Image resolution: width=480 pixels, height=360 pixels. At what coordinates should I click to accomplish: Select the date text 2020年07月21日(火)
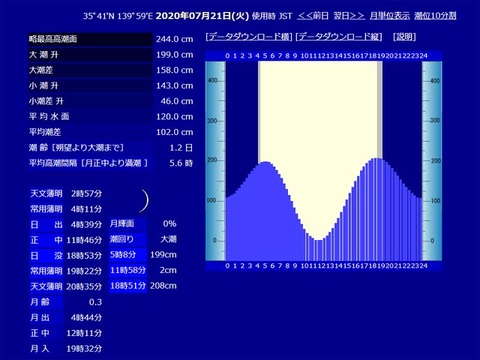coord(202,16)
